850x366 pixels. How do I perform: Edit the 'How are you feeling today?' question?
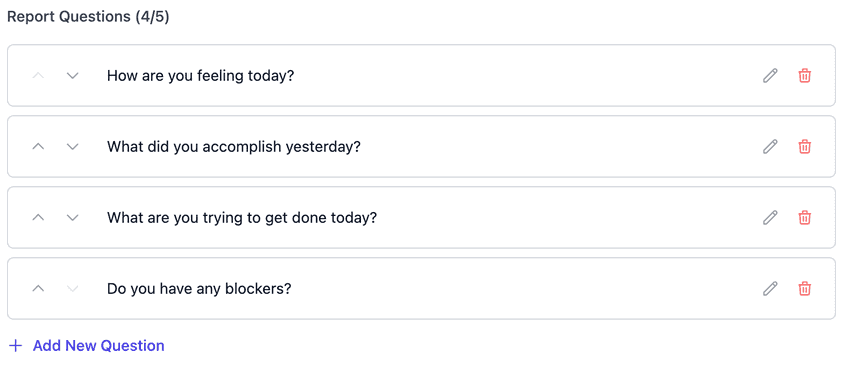(770, 75)
